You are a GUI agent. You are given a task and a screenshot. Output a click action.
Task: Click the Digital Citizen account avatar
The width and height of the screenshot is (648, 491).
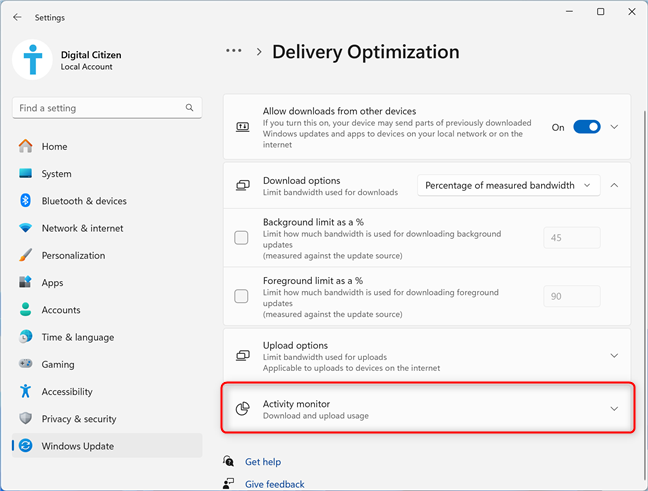(x=33, y=60)
